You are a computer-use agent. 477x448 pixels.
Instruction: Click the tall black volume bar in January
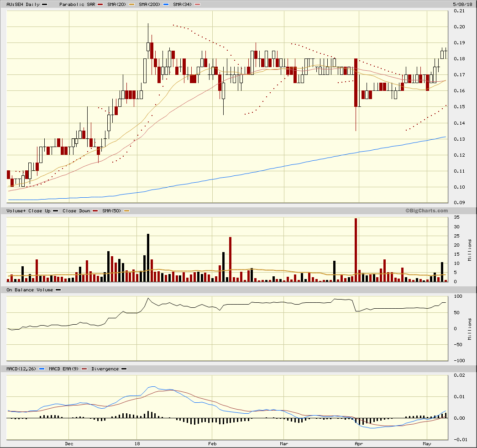(x=148, y=258)
